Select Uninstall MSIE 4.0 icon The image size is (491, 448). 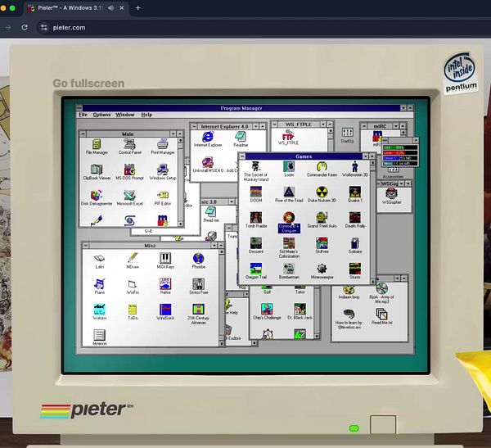(208, 165)
